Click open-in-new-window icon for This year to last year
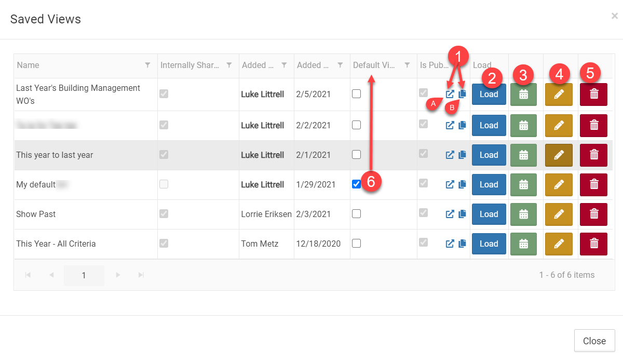Screen dimensions: 623x364 [450, 155]
